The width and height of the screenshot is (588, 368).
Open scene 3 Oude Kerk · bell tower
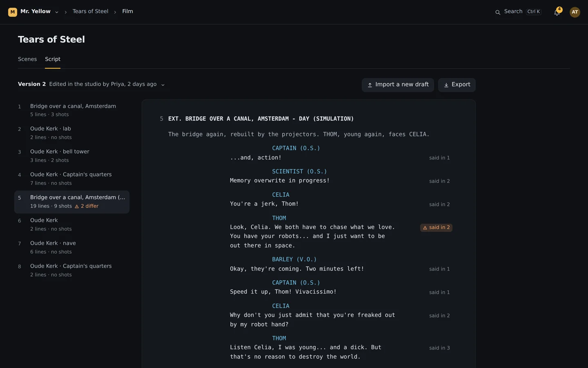click(72, 156)
